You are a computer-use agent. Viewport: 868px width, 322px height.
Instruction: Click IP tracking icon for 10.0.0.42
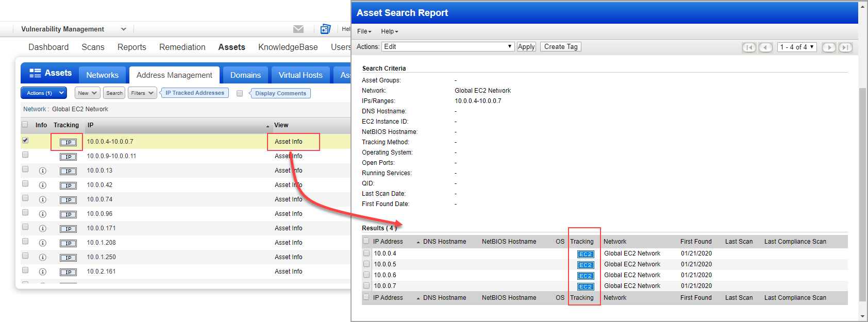click(x=68, y=185)
